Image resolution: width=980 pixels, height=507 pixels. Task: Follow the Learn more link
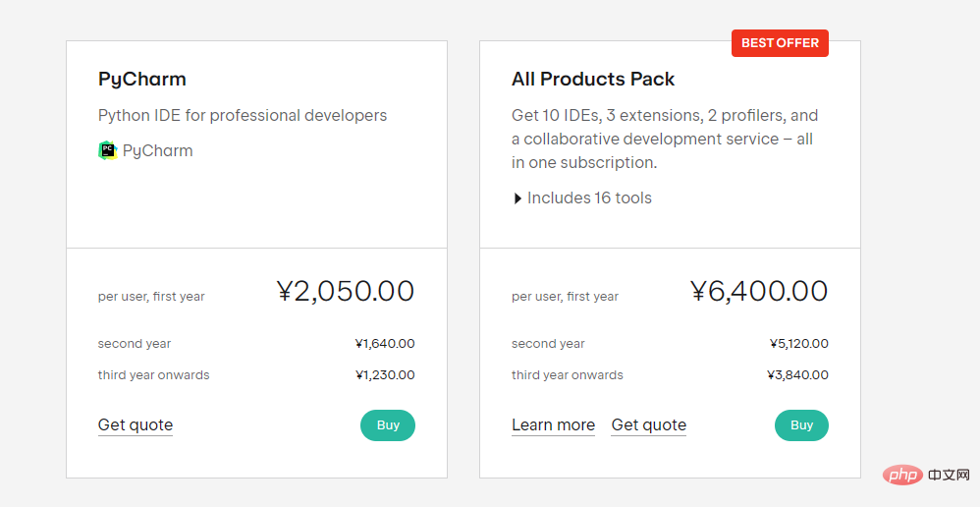(x=553, y=425)
